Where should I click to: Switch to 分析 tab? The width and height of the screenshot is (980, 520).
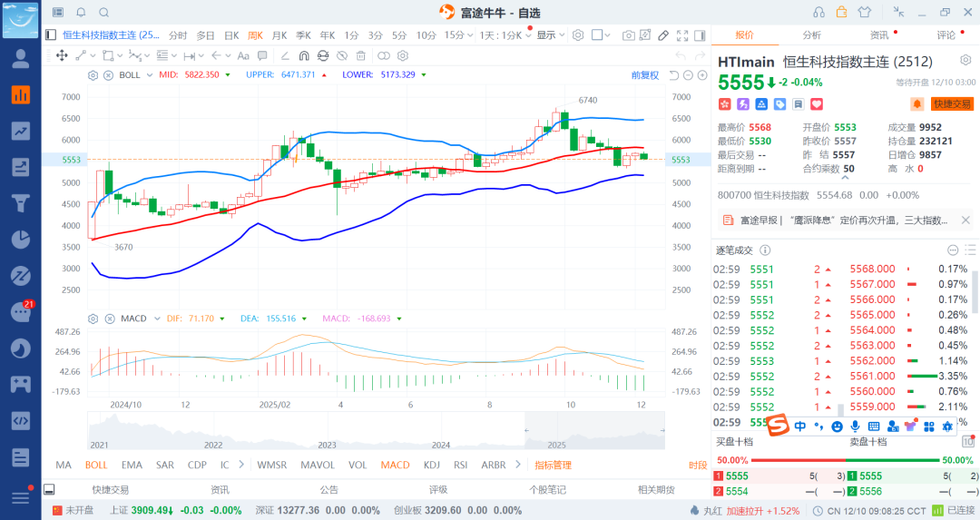(x=811, y=35)
